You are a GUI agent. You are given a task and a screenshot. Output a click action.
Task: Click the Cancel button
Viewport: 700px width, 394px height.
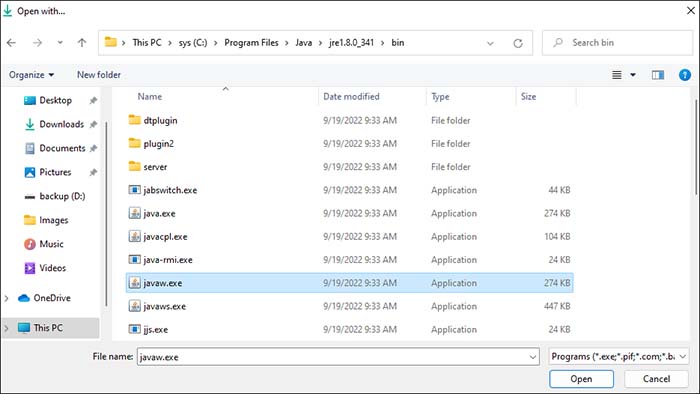pos(656,379)
